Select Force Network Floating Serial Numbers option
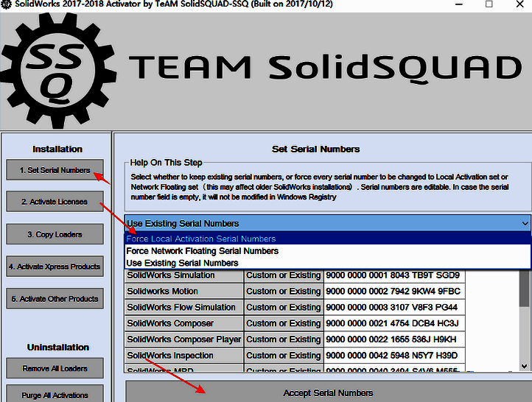 [202, 251]
